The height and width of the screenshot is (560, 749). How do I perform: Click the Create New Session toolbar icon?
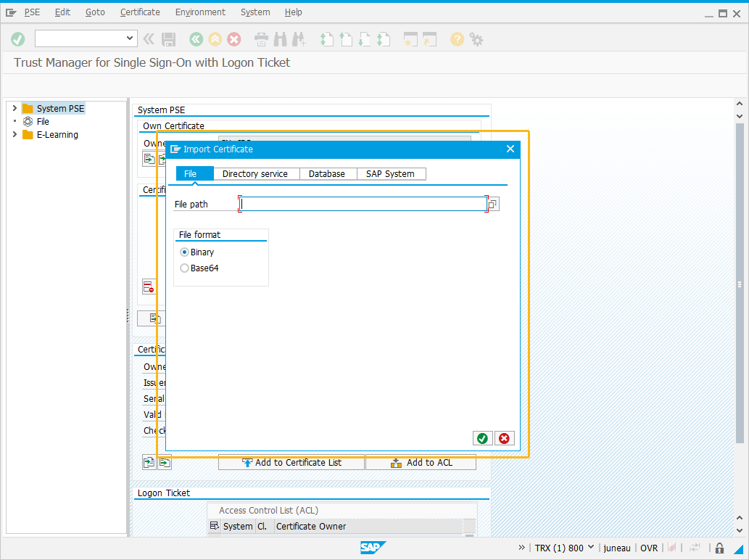tap(410, 39)
